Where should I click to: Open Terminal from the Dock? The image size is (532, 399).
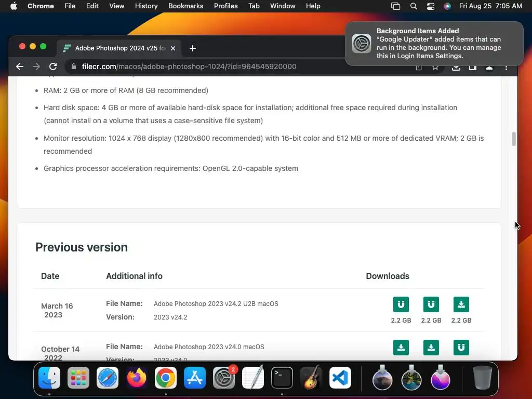pyautogui.click(x=282, y=378)
